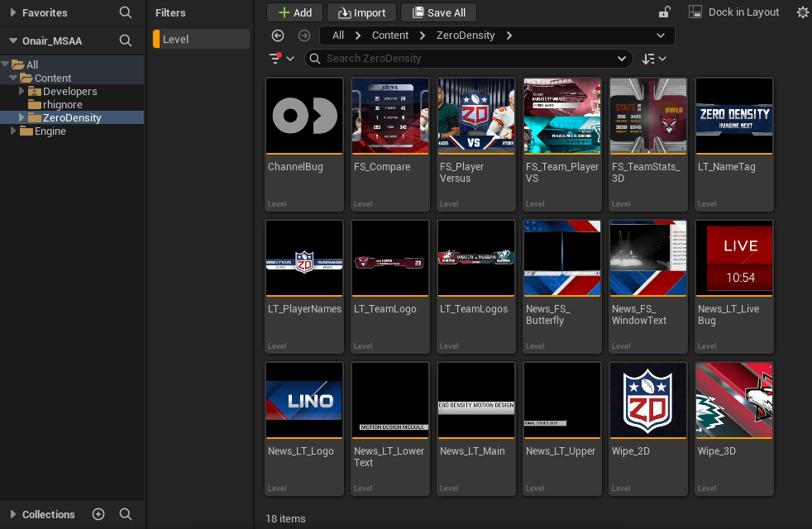Click the add collection plus icon
Viewport: 812px width, 529px height.
coord(98,514)
